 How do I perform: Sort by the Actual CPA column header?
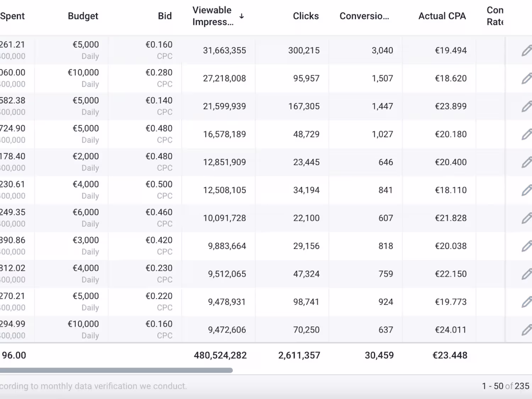pyautogui.click(x=442, y=16)
